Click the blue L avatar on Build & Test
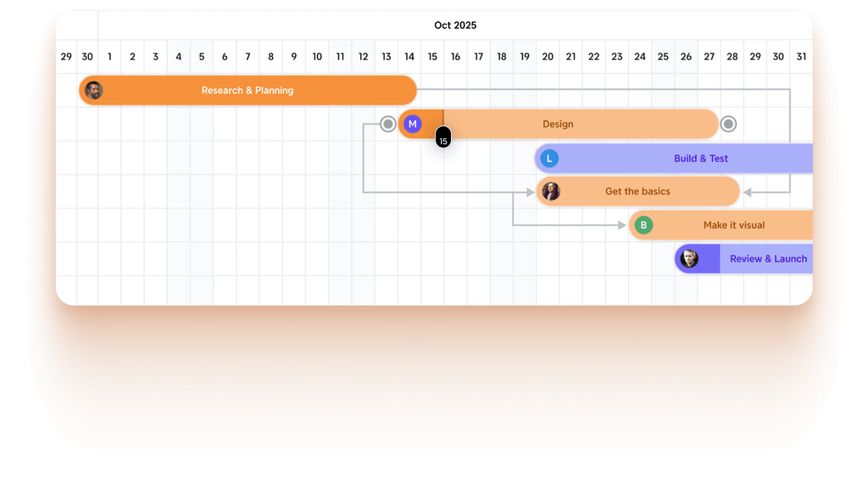 549,158
